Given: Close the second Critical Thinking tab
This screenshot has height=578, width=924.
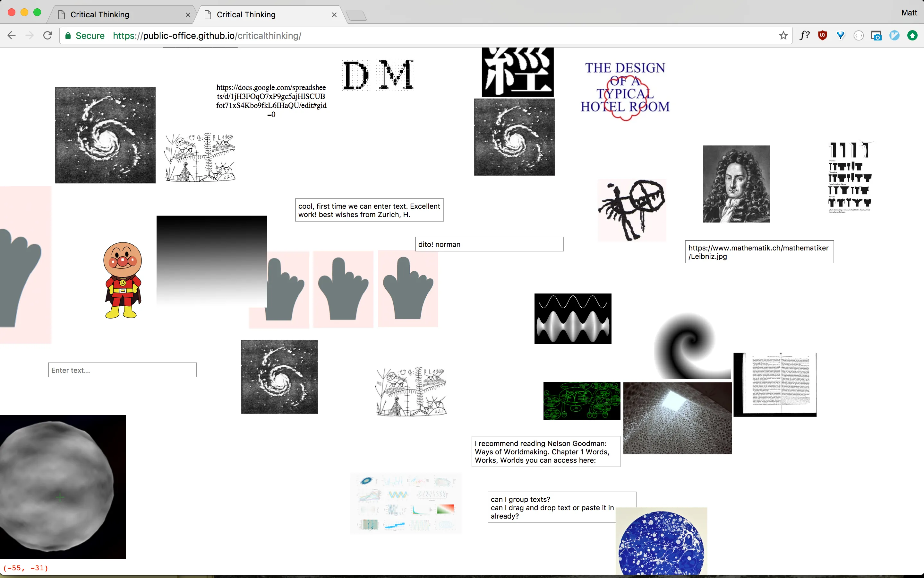Looking at the screenshot, I should click(x=334, y=14).
